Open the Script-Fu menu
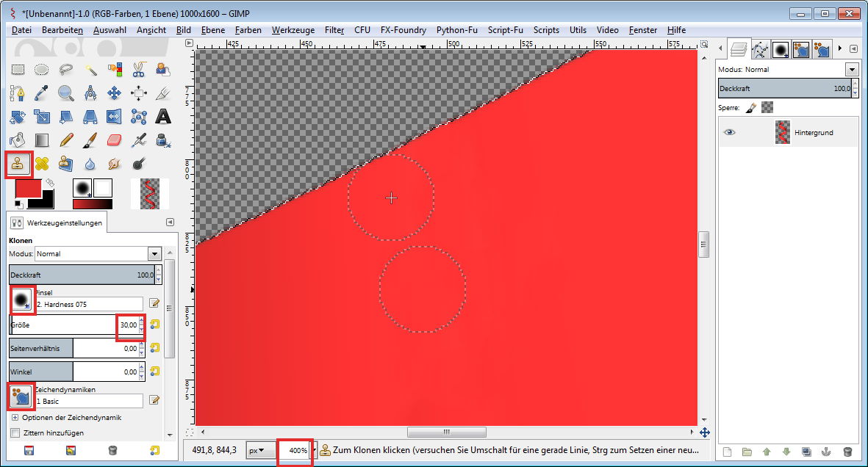868x467 pixels. pyautogui.click(x=506, y=30)
